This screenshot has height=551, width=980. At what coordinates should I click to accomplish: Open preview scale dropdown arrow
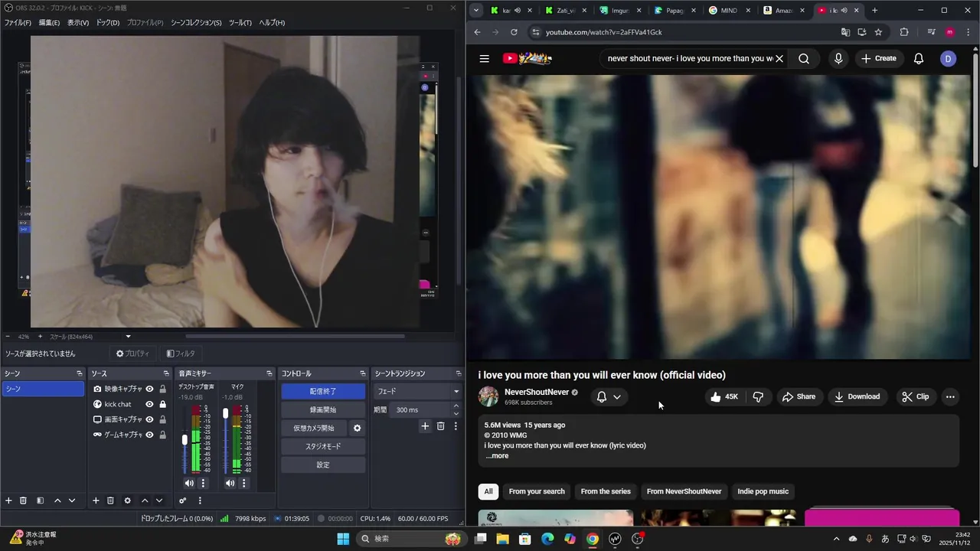pos(128,337)
